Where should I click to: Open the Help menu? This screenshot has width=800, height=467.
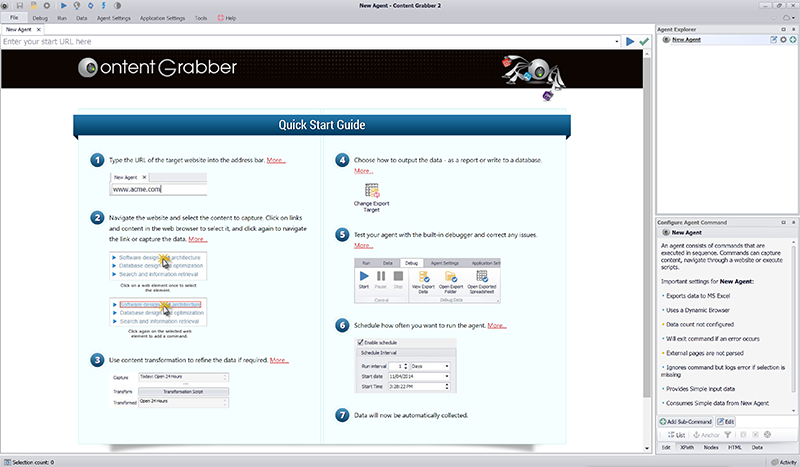click(227, 18)
